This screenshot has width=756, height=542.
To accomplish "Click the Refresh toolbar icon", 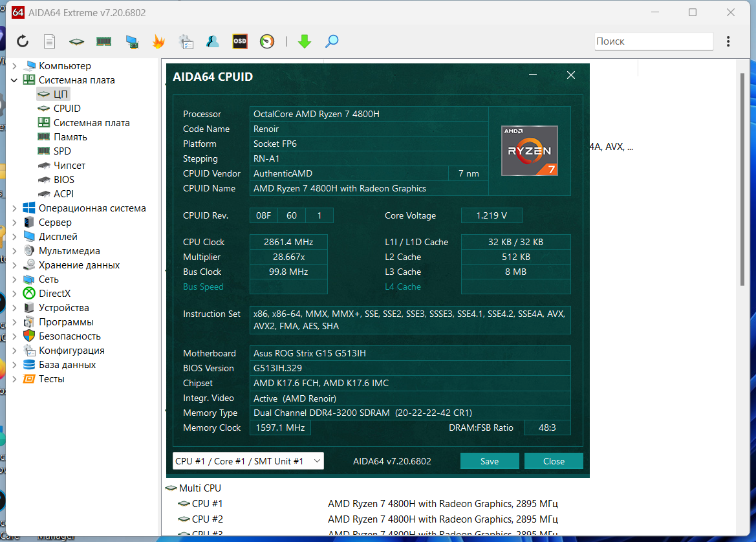I will (23, 41).
